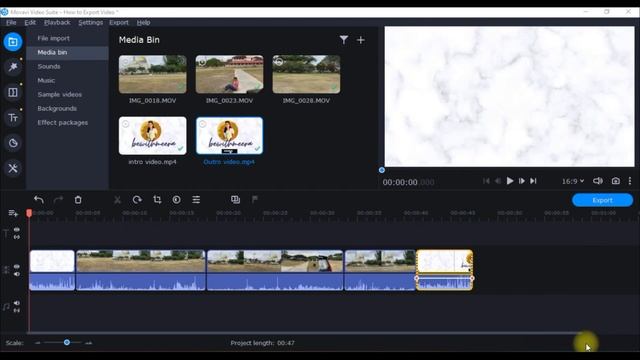640x360 pixels.
Task: Select Sample videos in the side list
Action: pos(67,94)
